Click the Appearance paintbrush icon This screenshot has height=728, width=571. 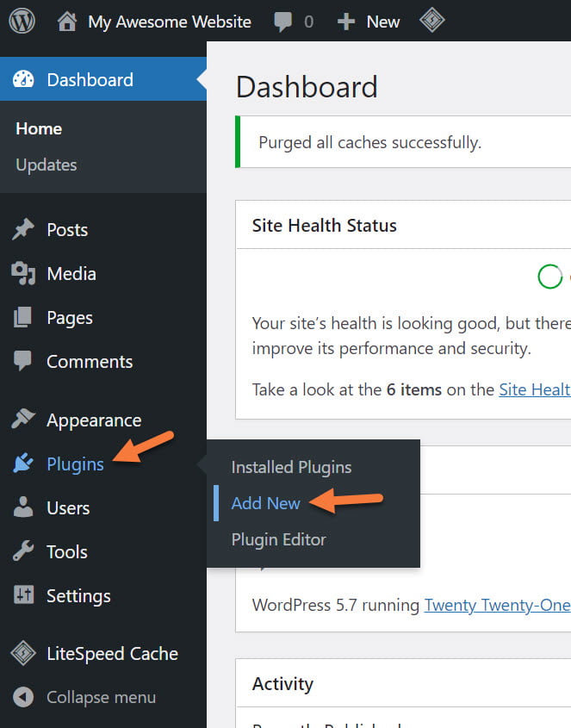pyautogui.click(x=23, y=420)
